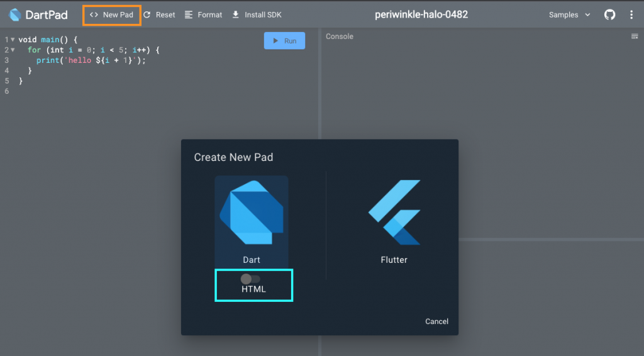Viewport: 644px width, 356px height.
Task: Click the Flutter label in dialog
Action: pyautogui.click(x=394, y=260)
